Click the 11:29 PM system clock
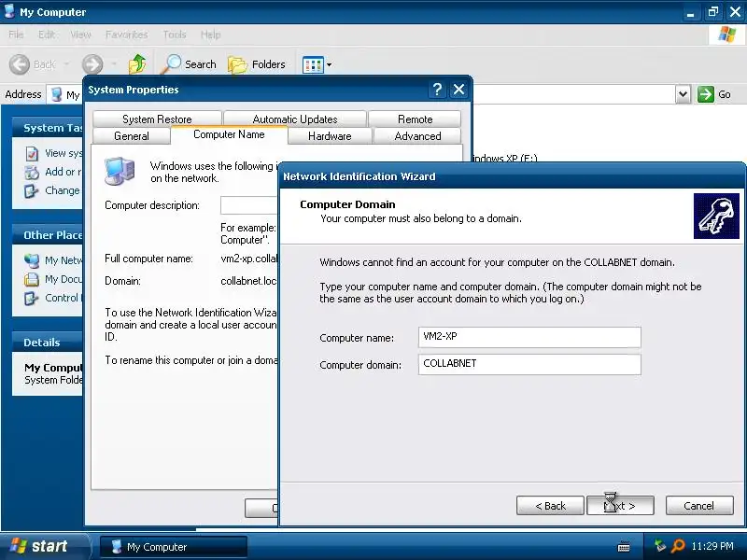The height and width of the screenshot is (560, 747). pyautogui.click(x=712, y=546)
